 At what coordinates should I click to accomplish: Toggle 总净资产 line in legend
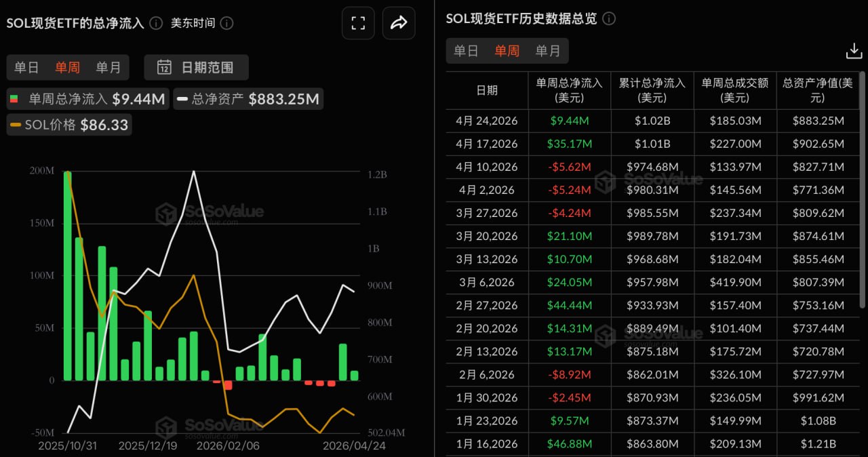click(248, 99)
